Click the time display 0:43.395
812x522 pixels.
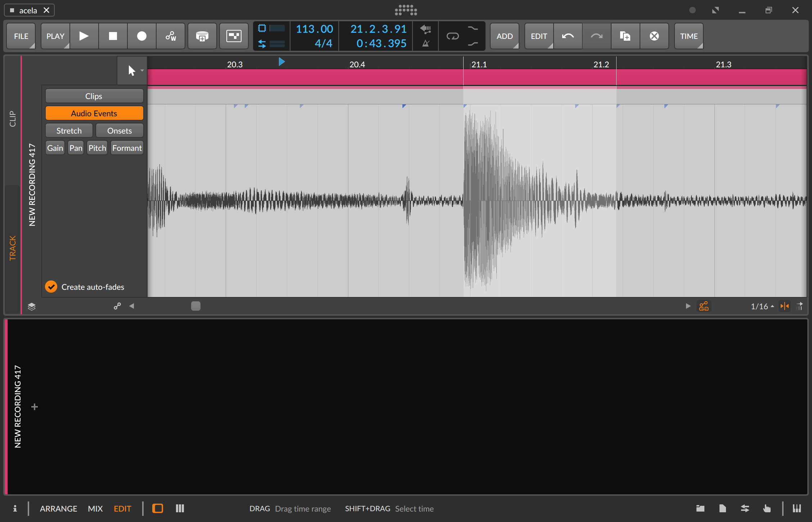tap(381, 44)
